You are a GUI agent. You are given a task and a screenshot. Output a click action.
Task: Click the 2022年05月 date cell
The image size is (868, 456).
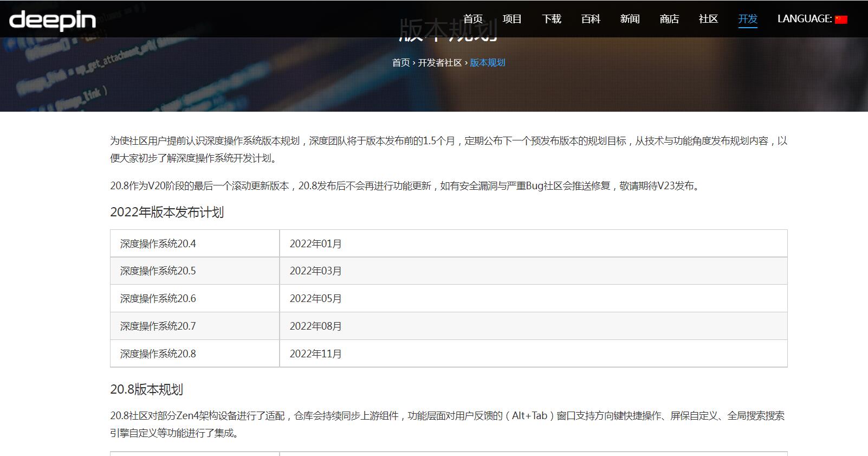click(533, 298)
